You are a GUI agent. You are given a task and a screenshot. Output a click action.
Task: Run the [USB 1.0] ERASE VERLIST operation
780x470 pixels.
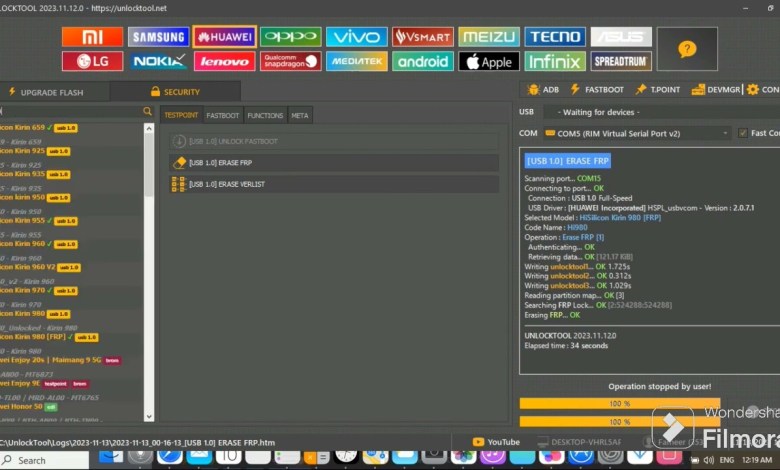[335, 184]
